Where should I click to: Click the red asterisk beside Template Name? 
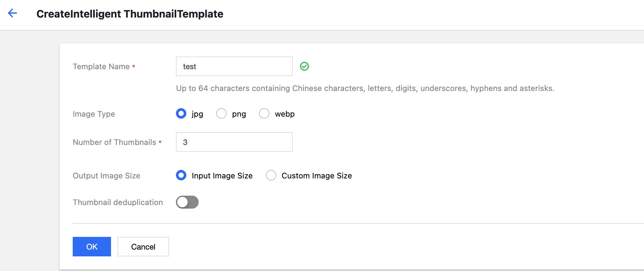133,66
